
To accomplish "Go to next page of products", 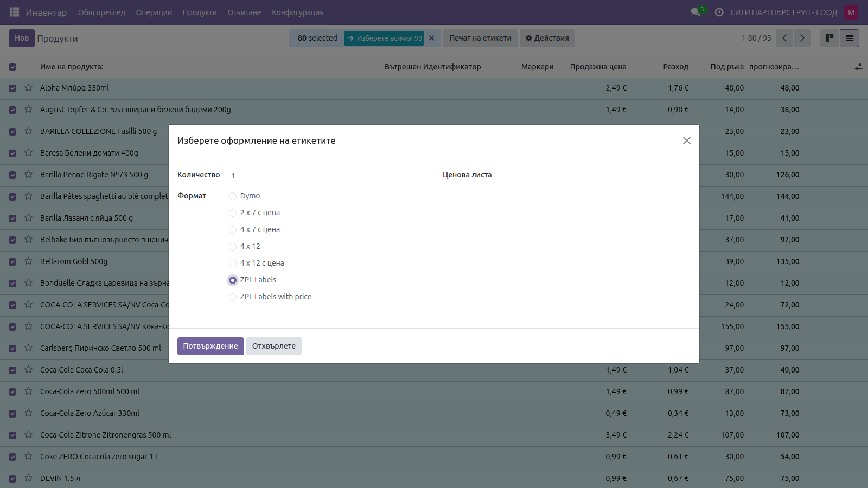I will pos(802,38).
